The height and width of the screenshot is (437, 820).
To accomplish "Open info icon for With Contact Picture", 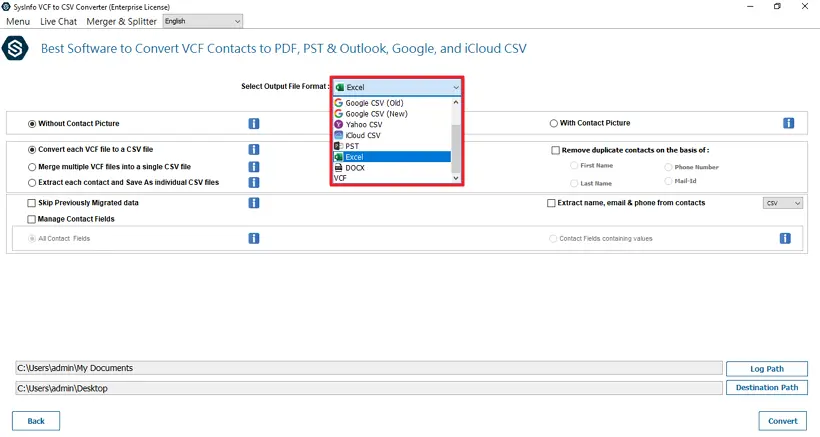I will tap(789, 123).
